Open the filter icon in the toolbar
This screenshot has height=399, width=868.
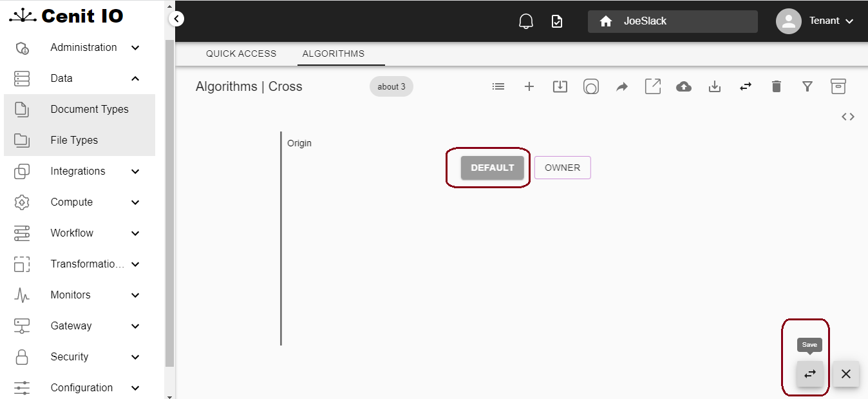(807, 86)
